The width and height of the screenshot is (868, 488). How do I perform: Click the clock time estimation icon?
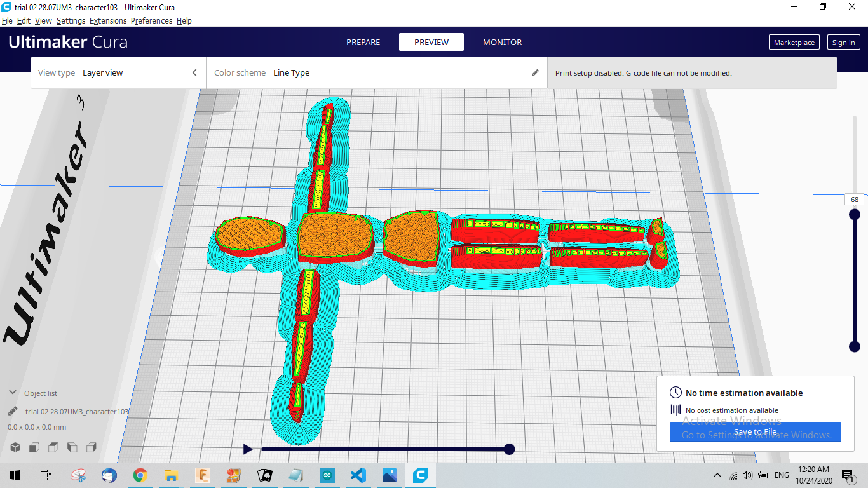[675, 393]
